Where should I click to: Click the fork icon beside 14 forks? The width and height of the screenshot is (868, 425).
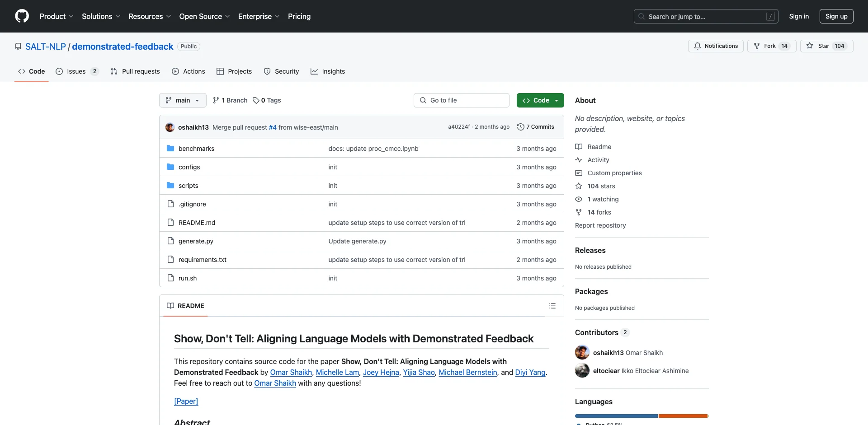coord(579,212)
